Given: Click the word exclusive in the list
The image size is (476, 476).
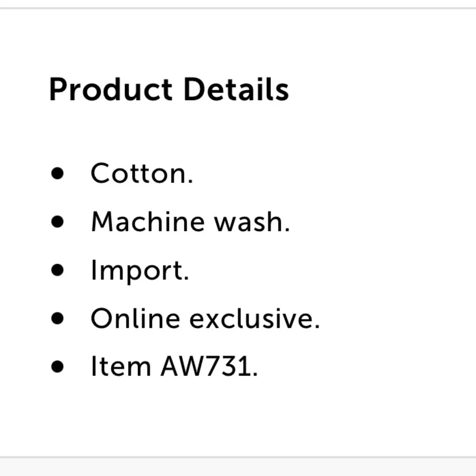Looking at the screenshot, I should click(255, 318).
